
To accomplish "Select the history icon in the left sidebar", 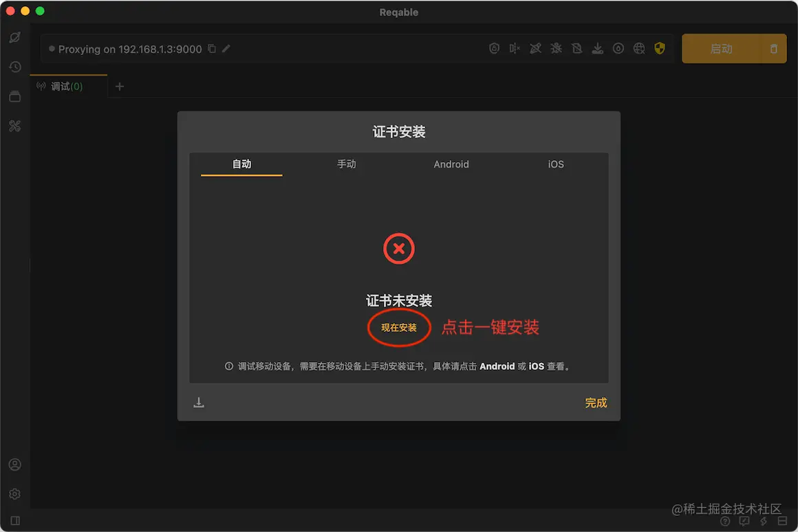I will pyautogui.click(x=15, y=67).
